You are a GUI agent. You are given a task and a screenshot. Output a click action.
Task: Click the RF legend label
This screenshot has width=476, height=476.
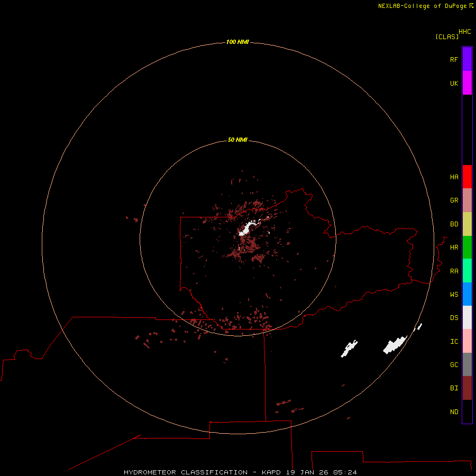[x=454, y=59]
